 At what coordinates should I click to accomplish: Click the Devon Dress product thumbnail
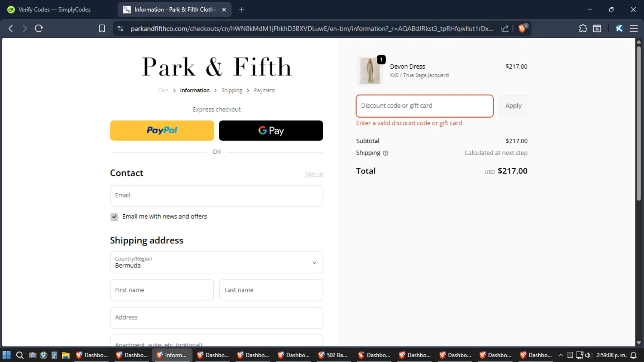(x=370, y=71)
